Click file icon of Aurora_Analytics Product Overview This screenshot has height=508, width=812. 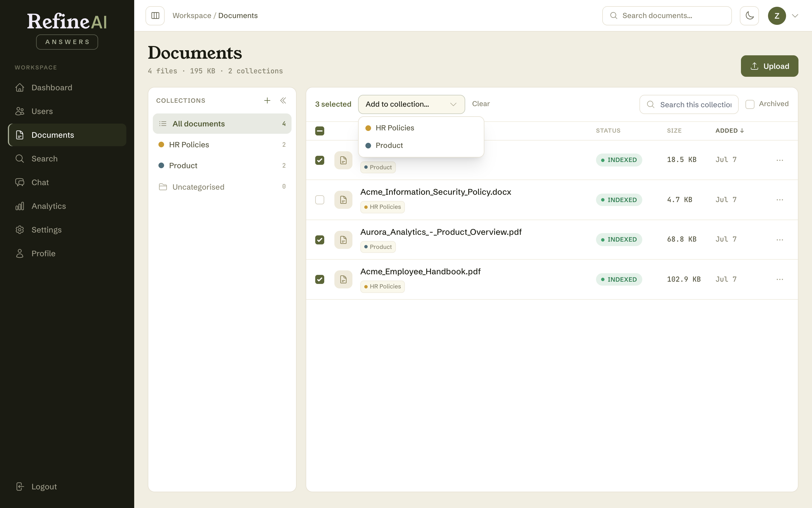pos(343,240)
